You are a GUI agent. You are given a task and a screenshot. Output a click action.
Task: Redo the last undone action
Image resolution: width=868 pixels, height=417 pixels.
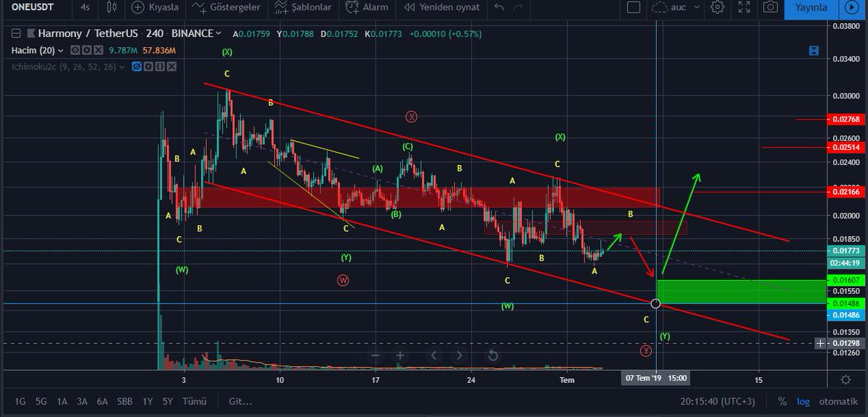517,7
